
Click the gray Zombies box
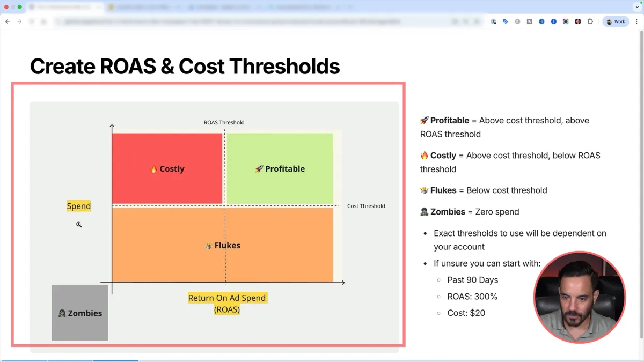tap(80, 313)
